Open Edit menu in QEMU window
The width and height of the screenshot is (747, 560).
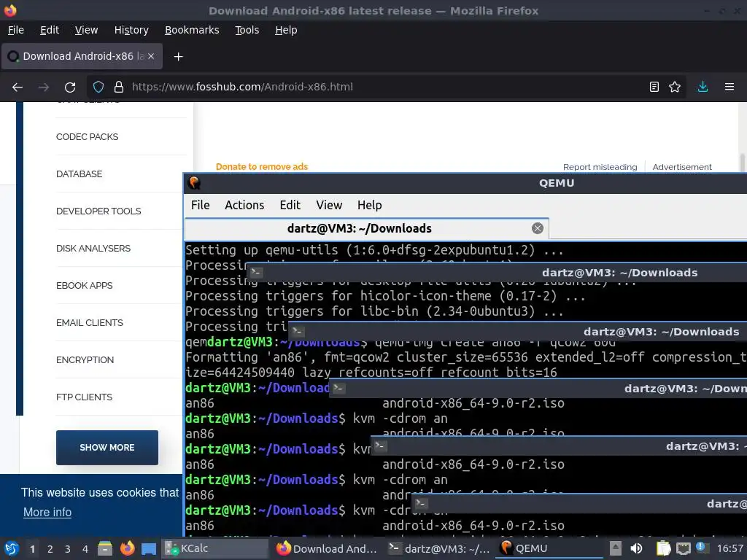(x=290, y=205)
